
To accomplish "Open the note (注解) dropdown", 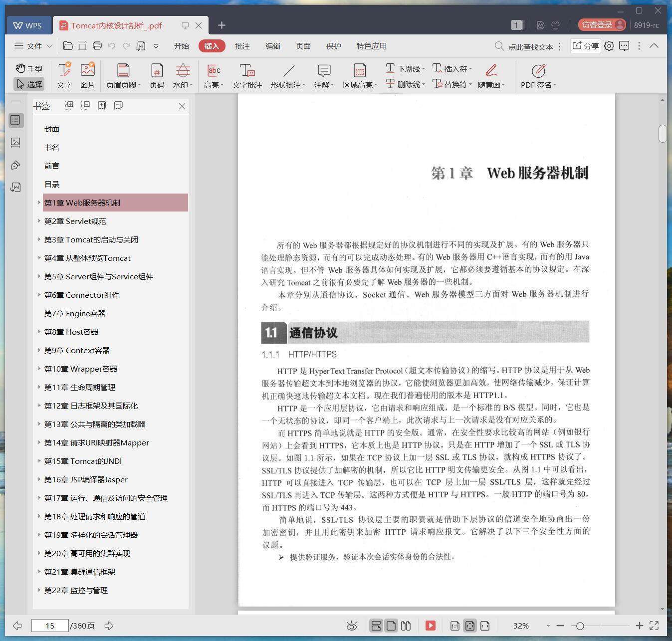I will point(324,76).
